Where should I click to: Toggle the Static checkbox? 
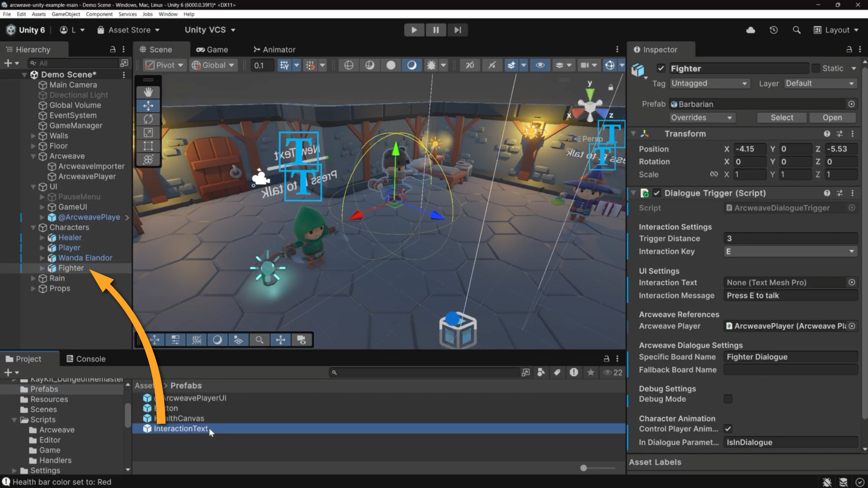point(816,68)
